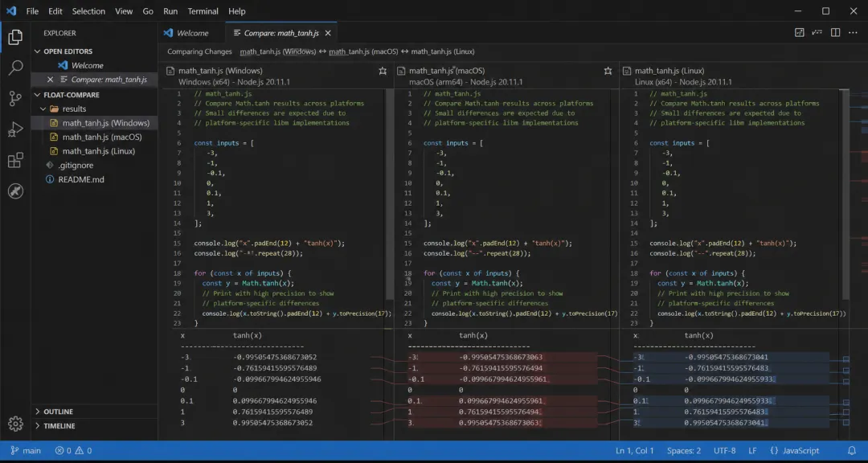868x463 pixels.
Task: Click file icon of math_tanh.js (Linux) pane header
Action: click(x=627, y=71)
